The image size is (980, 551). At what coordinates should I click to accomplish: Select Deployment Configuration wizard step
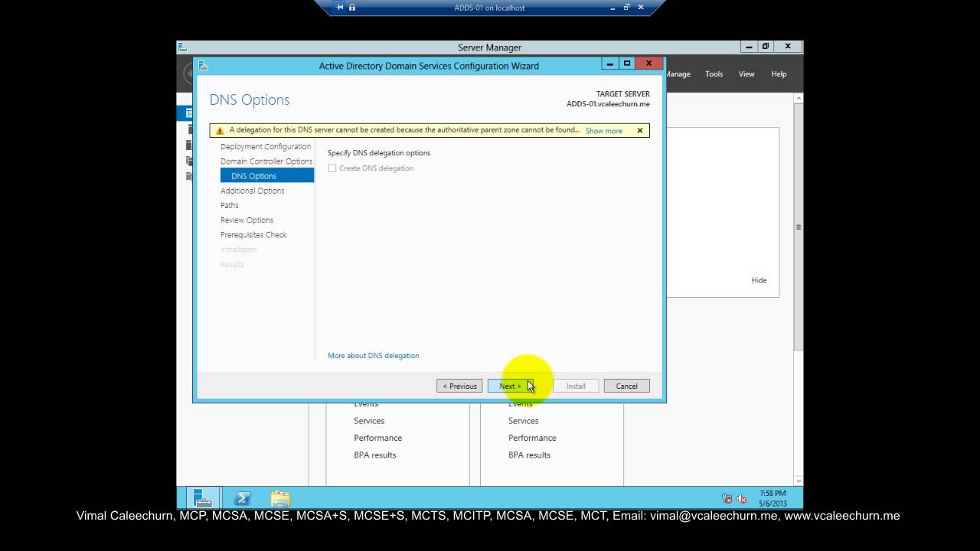point(266,147)
